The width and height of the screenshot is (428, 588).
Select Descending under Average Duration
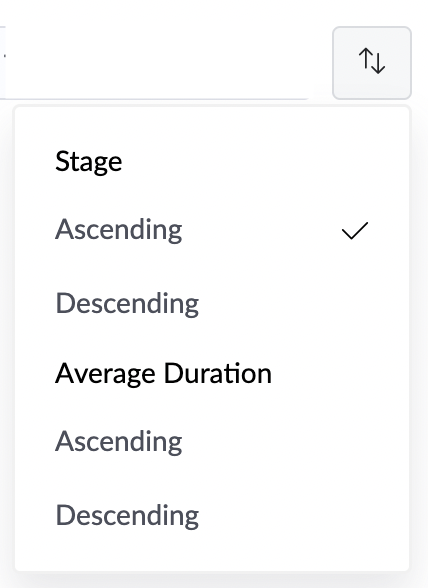212,515
